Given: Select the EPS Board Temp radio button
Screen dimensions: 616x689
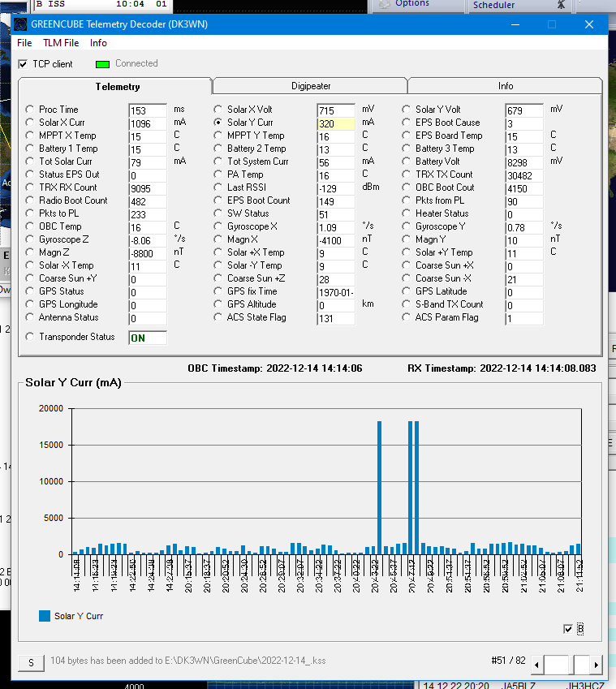Looking at the screenshot, I should pyautogui.click(x=407, y=136).
